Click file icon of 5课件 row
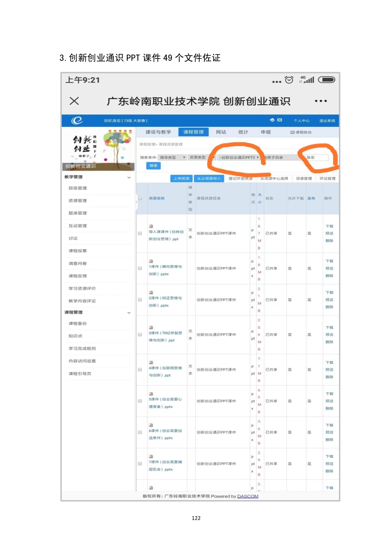The image size is (392, 554). tap(151, 394)
